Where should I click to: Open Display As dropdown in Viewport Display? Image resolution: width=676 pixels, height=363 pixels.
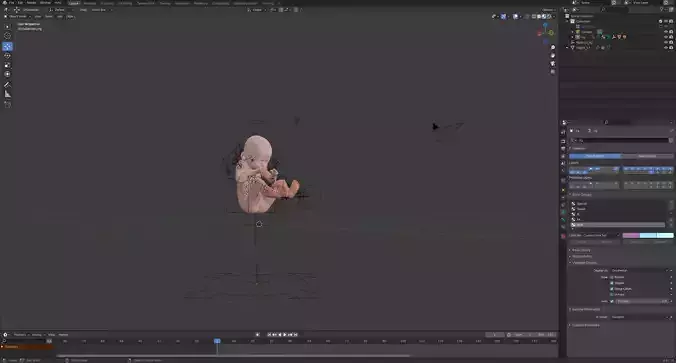click(x=641, y=270)
